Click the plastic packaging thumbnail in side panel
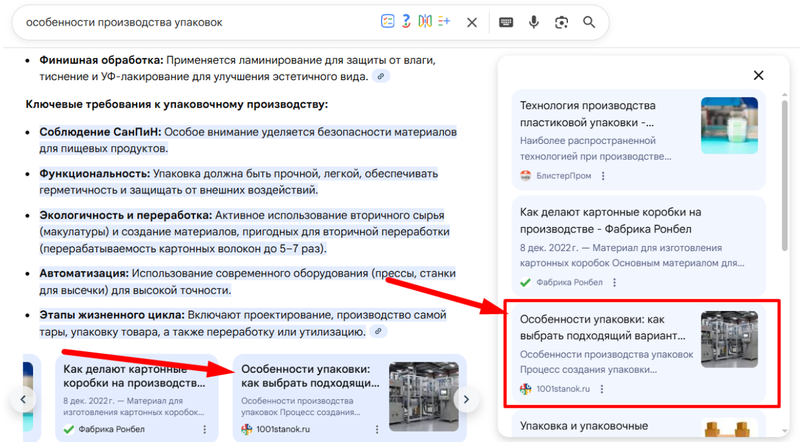Viewport: 800px width, 442px height. pos(729,126)
